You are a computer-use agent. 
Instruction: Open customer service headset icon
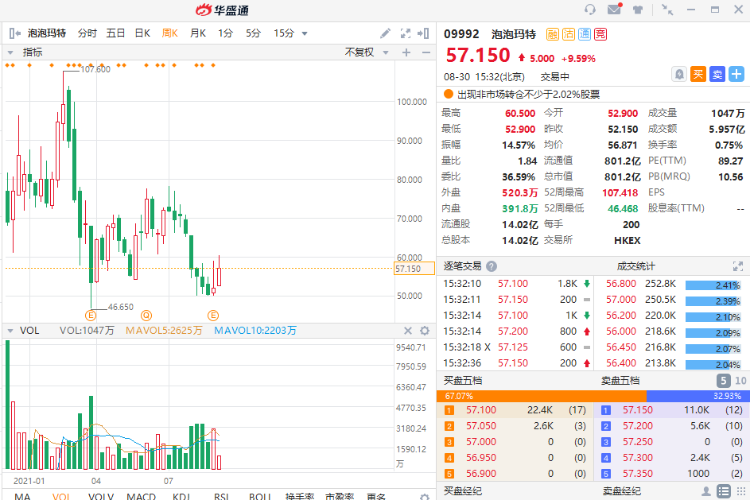point(590,9)
